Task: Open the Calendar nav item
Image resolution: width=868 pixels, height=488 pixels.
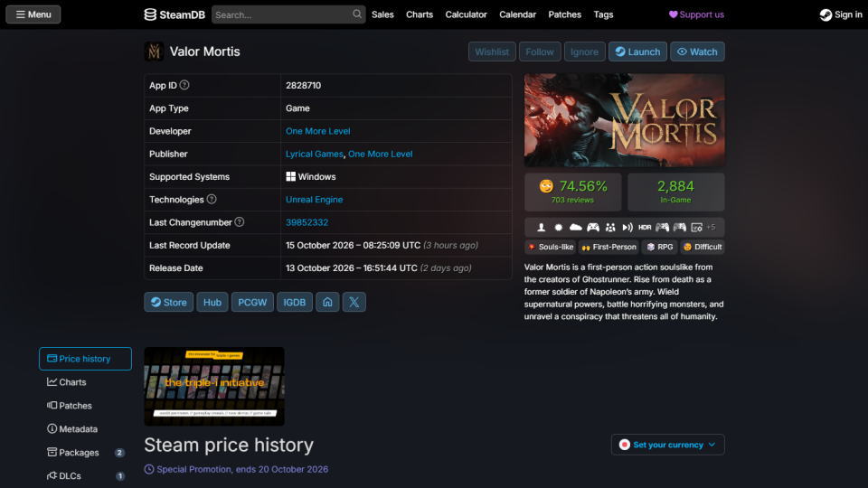Action: tap(517, 14)
